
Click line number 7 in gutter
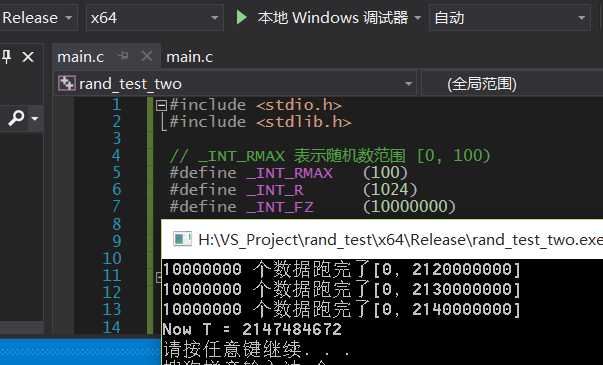click(116, 207)
